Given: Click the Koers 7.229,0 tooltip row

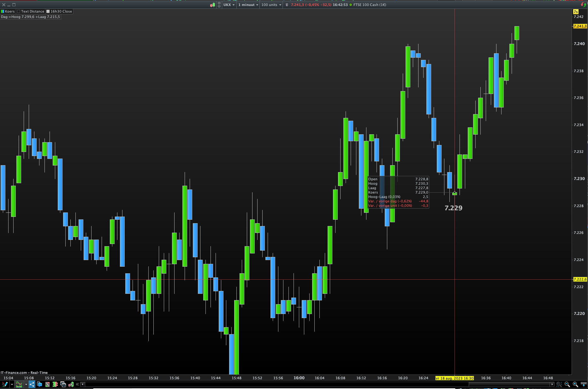Looking at the screenshot, I should coord(398,192).
